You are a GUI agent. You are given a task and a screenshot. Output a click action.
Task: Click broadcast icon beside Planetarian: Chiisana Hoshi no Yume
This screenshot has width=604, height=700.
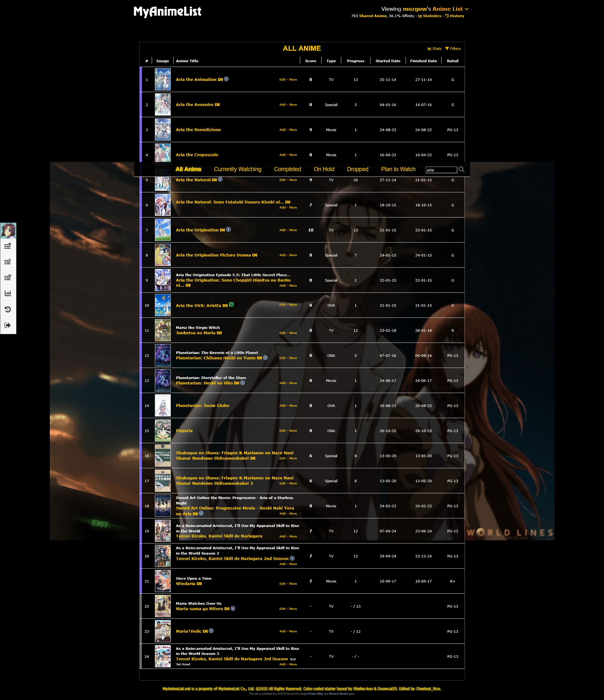(x=266, y=358)
